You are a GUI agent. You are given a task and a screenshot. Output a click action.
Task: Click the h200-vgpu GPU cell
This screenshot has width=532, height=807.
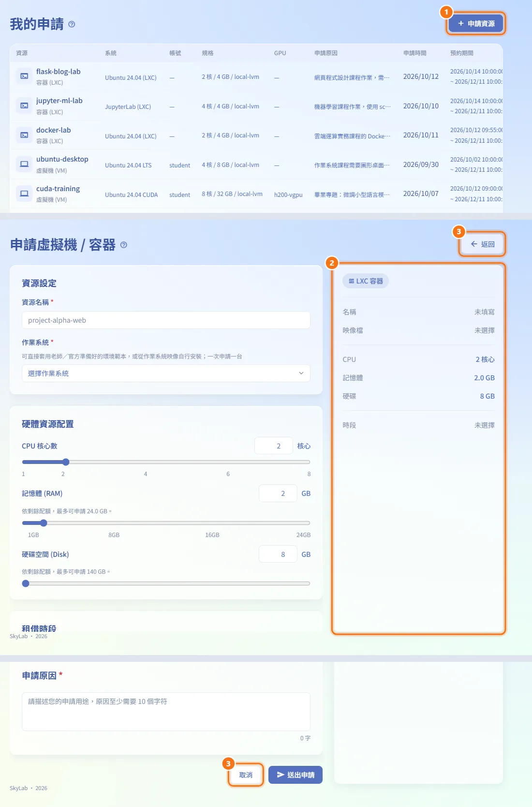pyautogui.click(x=288, y=194)
